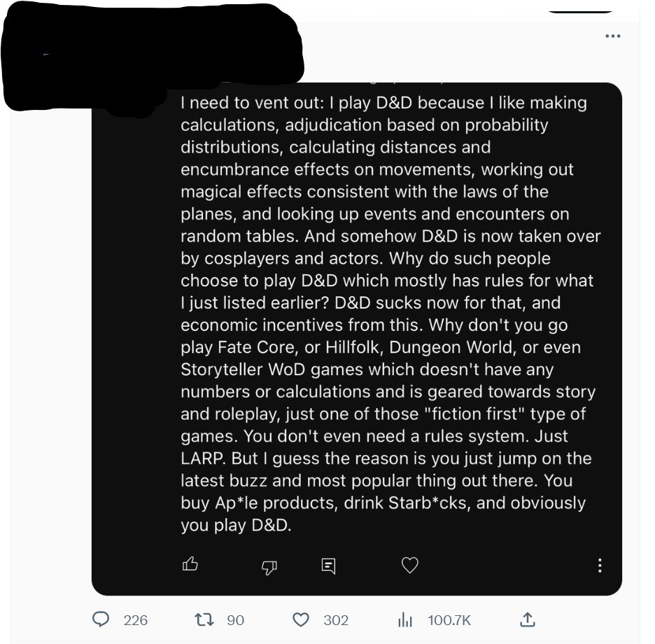Click the heart icon inside the embedded screenshot
Screen dimensions: 655x644
point(410,565)
